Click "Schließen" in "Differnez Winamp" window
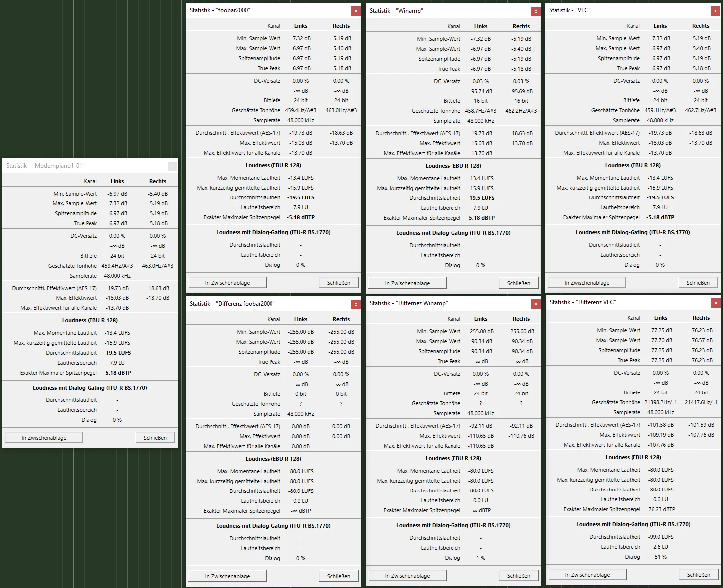This screenshot has height=588, width=723. tap(519, 576)
